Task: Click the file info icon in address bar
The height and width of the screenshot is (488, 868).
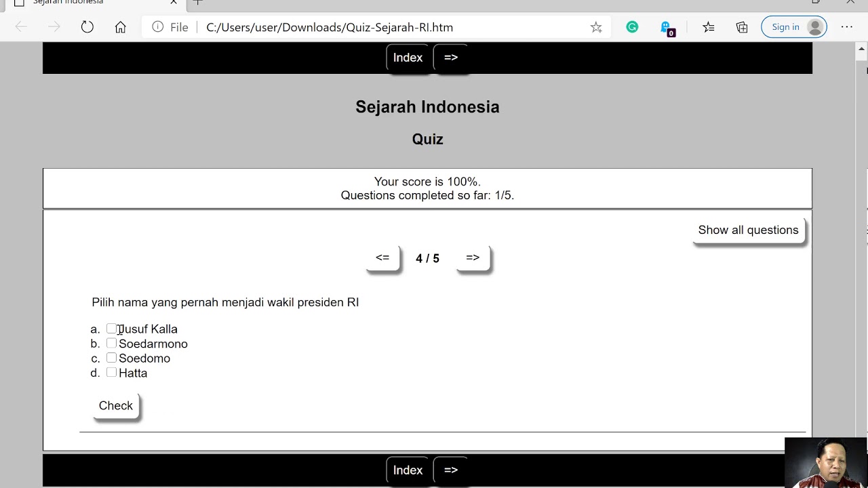Action: click(158, 27)
